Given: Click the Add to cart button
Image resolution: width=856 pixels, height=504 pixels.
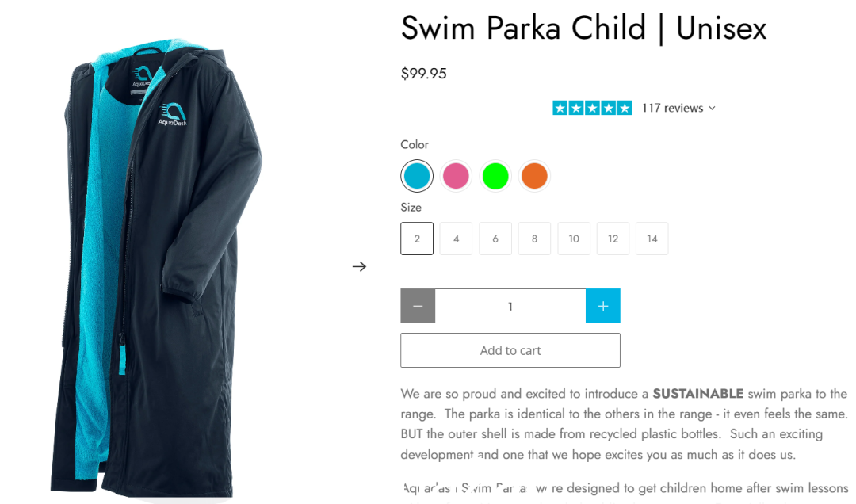Looking at the screenshot, I should (x=510, y=350).
